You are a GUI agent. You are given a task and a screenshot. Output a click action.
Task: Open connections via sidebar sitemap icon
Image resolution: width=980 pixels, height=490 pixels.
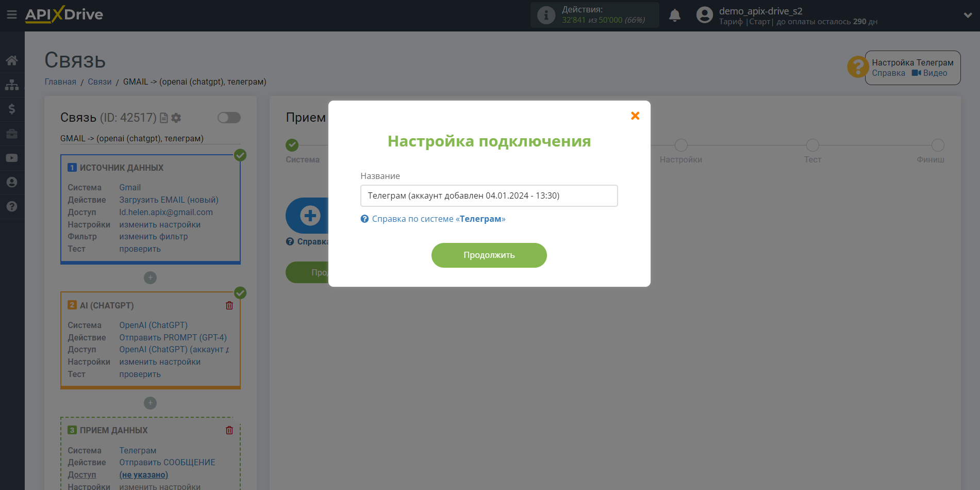12,85
